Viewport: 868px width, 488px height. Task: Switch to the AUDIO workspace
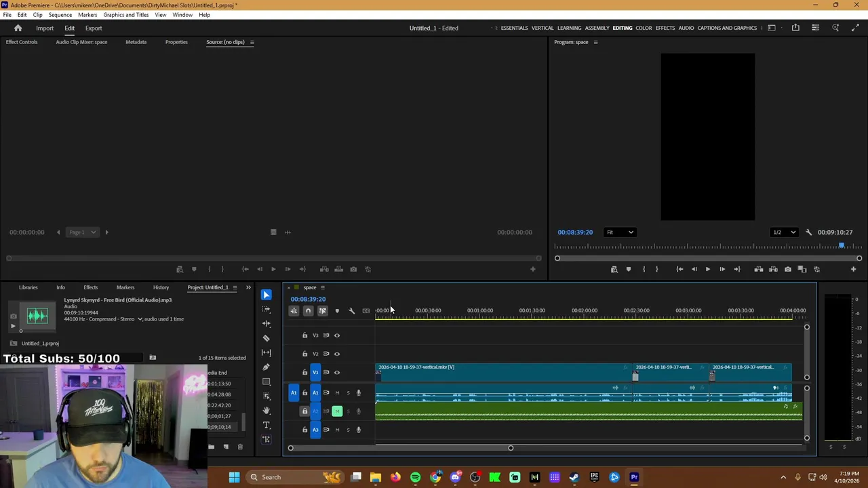click(x=686, y=28)
